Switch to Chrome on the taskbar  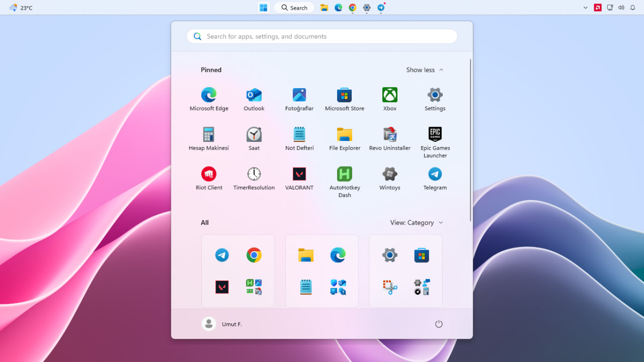[x=353, y=8]
